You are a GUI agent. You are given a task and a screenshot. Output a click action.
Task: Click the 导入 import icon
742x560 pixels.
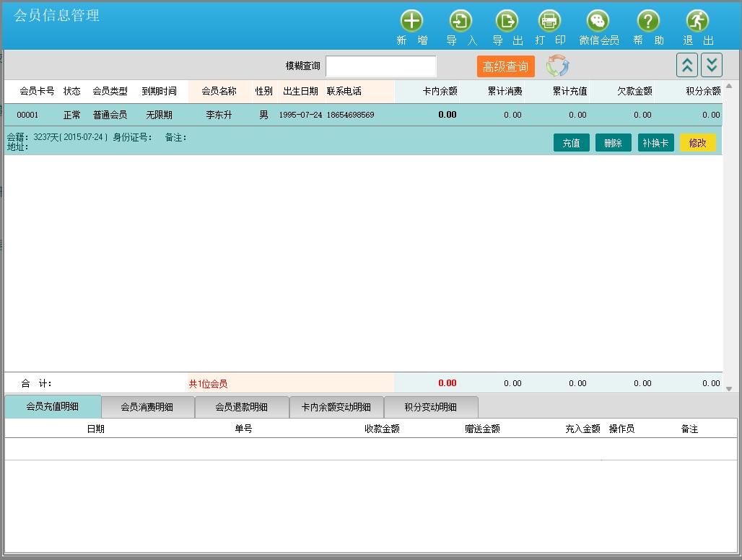(461, 22)
